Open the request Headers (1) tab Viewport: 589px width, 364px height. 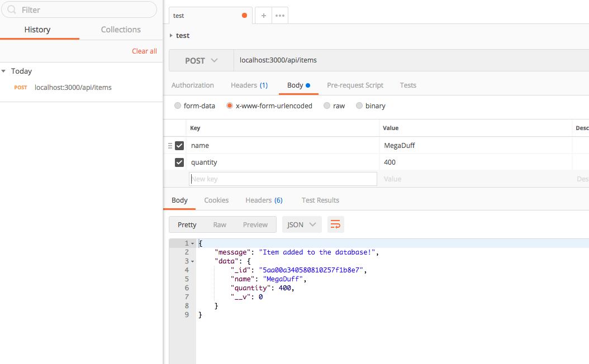(x=249, y=85)
